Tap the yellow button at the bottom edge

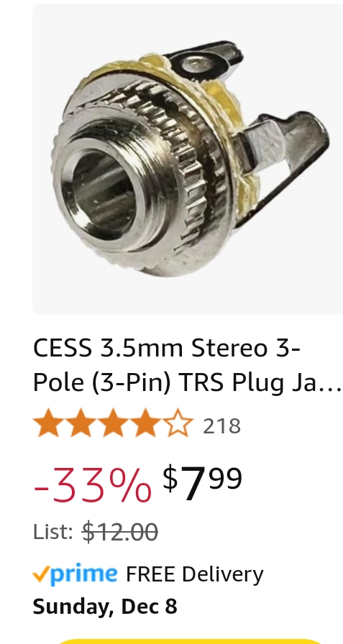tap(189, 641)
